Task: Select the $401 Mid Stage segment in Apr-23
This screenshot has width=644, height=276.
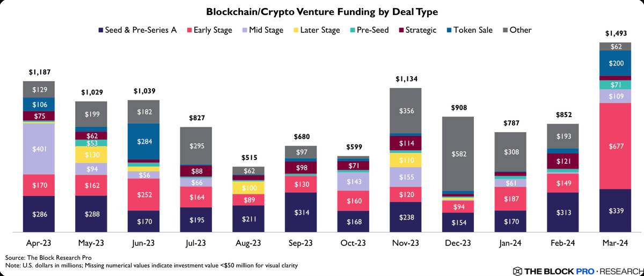Action: coord(39,149)
